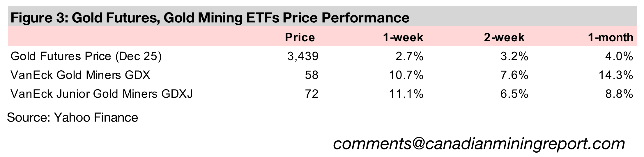Select the 10.7% GDX one-week cell
The image size is (644, 157).
point(406,75)
